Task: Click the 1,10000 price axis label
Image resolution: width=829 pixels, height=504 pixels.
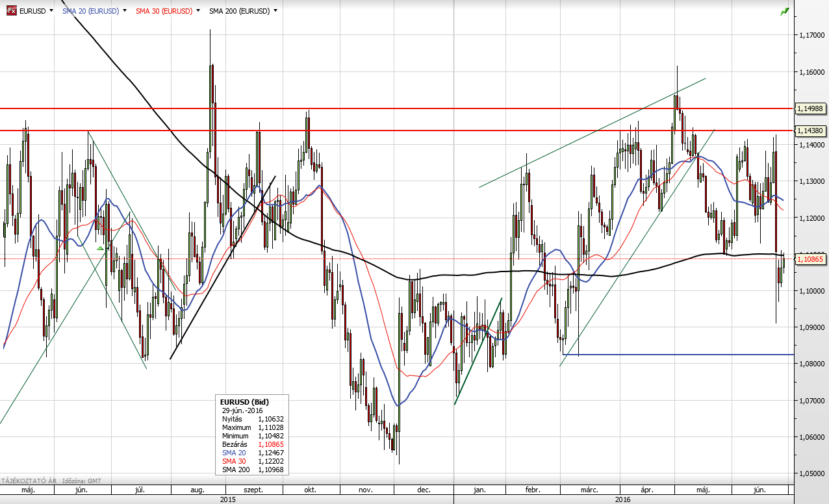Action: click(813, 291)
